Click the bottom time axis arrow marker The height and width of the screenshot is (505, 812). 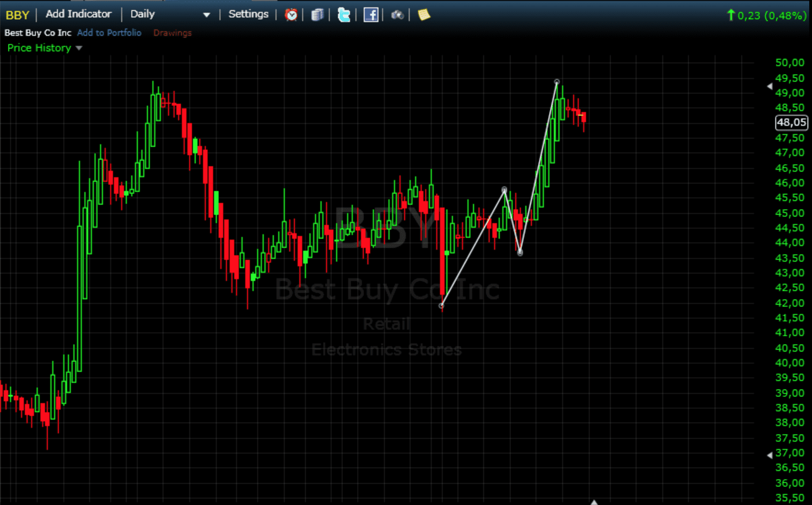594,502
